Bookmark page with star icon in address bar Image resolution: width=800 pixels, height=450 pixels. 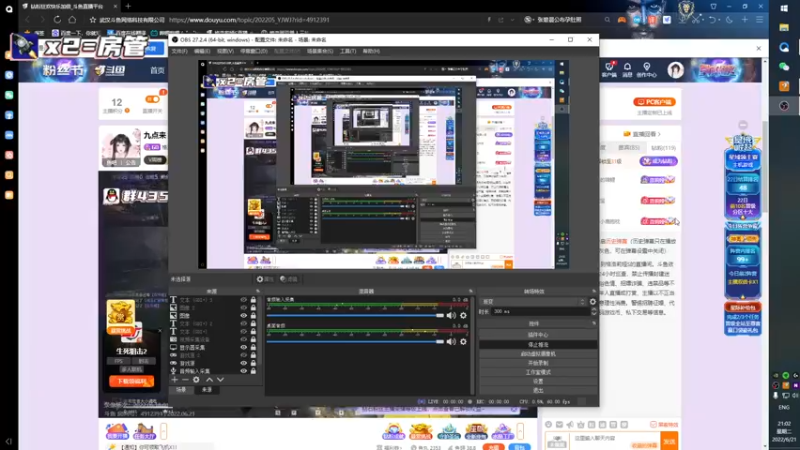(x=92, y=20)
